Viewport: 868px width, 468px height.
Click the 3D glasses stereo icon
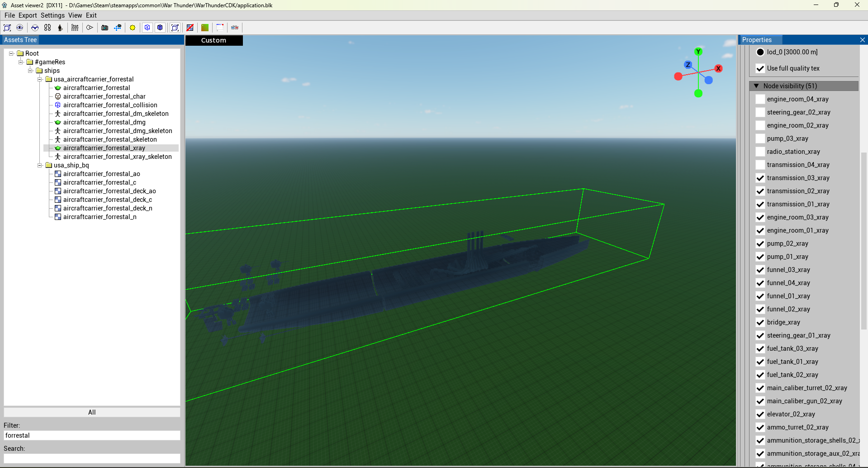pyautogui.click(x=235, y=28)
